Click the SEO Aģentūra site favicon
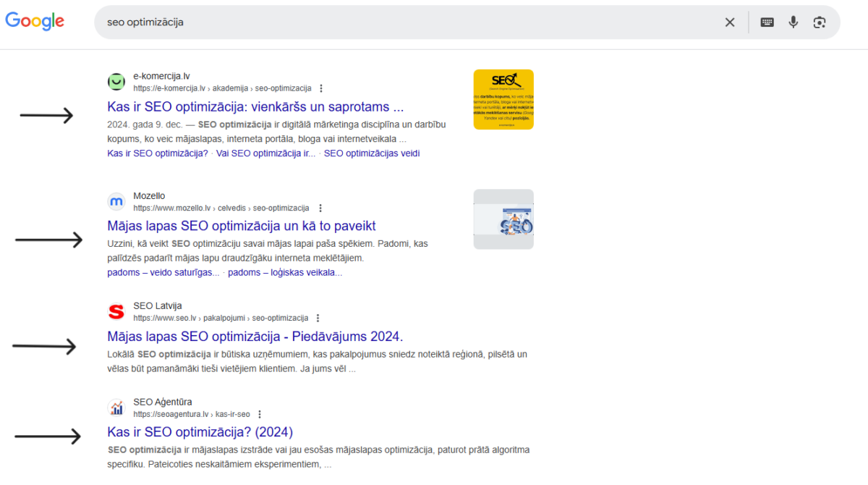This screenshot has width=868, height=485. coord(116,408)
